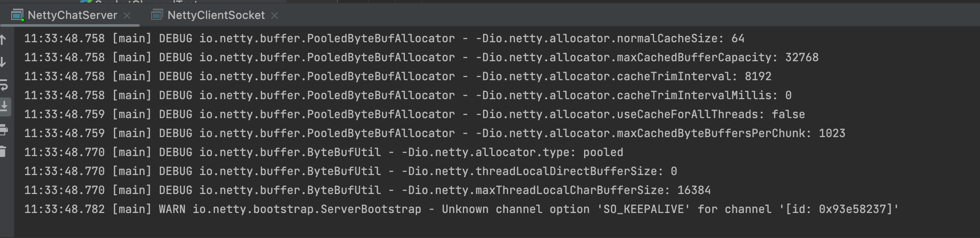Switch to the NettyClientSocket run tab
The width and height of the screenshot is (980, 238).
[216, 16]
